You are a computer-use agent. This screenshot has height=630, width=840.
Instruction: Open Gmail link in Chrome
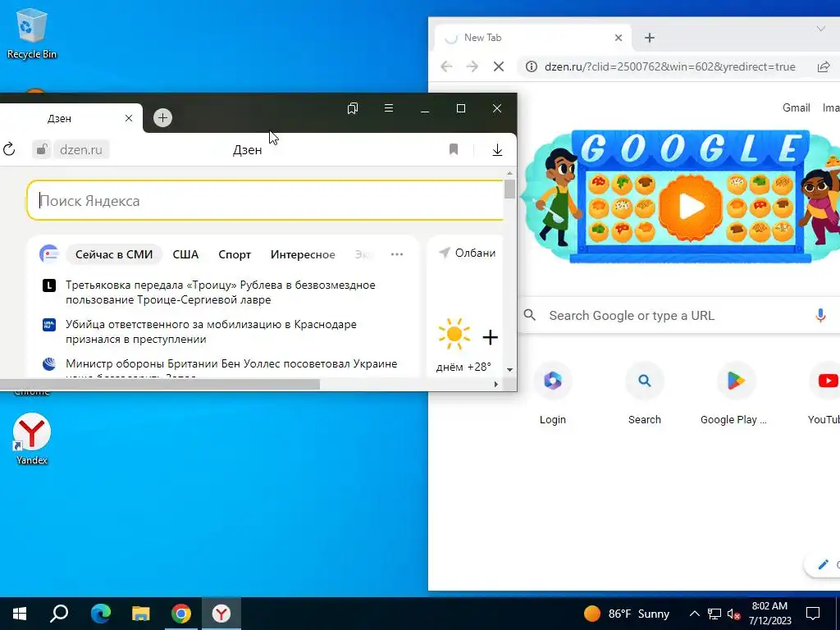click(x=796, y=107)
